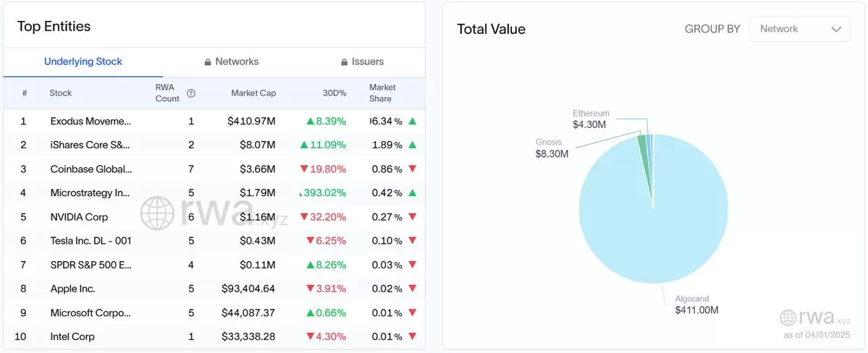Click the down arrow icon next to 0.02%
868x353 pixels.
[412, 289]
